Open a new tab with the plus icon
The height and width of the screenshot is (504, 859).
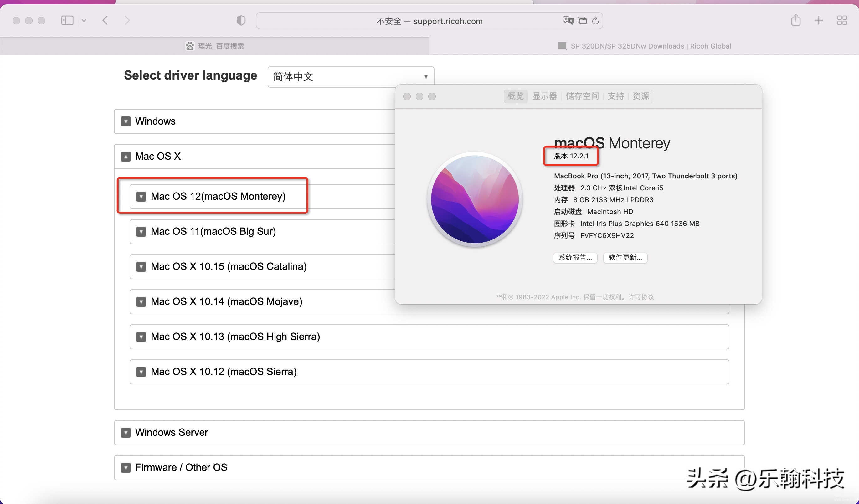818,20
